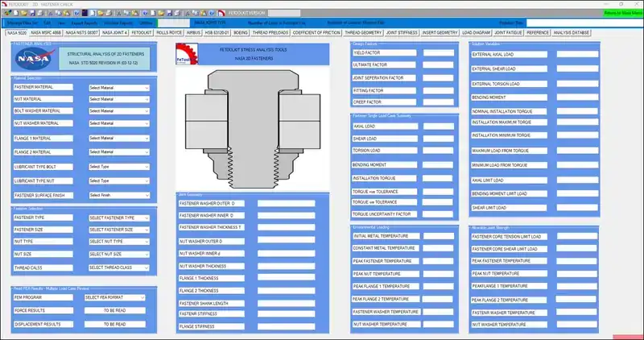Click the FLANGE STIFFNESS input field
This screenshot has width=644, height=340.
pyautogui.click(x=287, y=326)
